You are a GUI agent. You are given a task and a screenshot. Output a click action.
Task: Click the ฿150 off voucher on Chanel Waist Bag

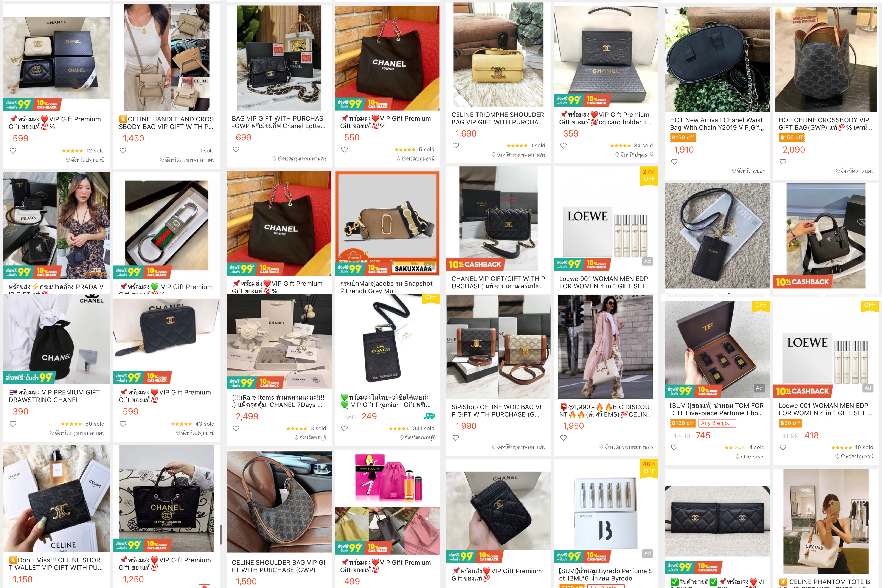pos(683,138)
